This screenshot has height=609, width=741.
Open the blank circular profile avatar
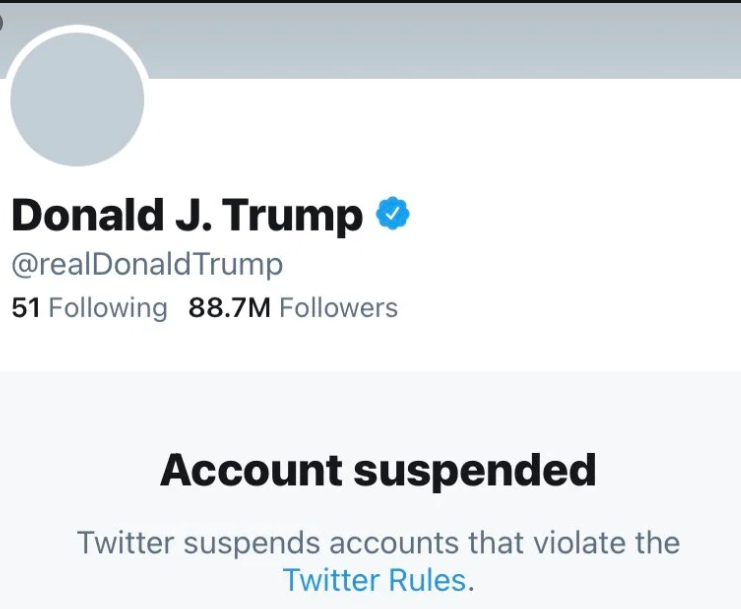click(78, 99)
